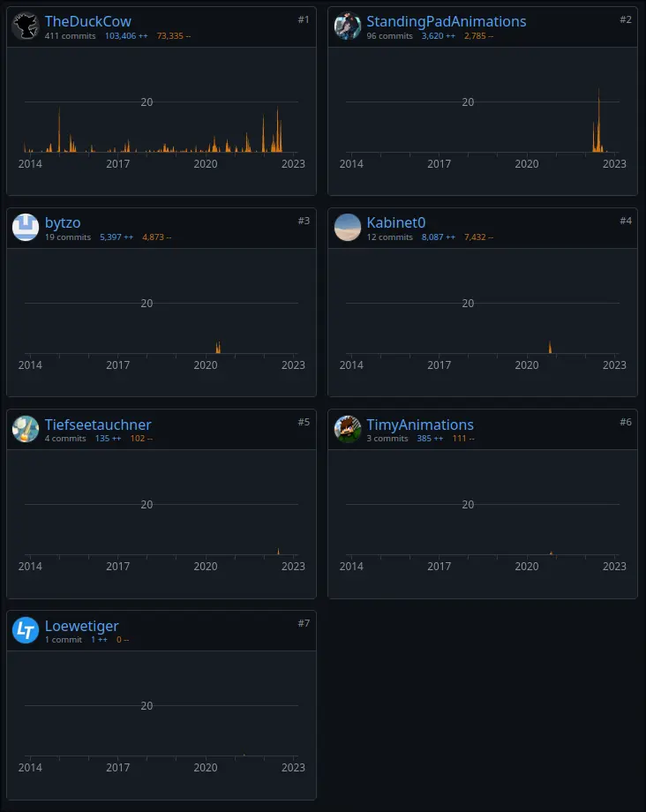Screen dimensions: 646x812
Task: Click the #3 rank label
Action: [304, 222]
